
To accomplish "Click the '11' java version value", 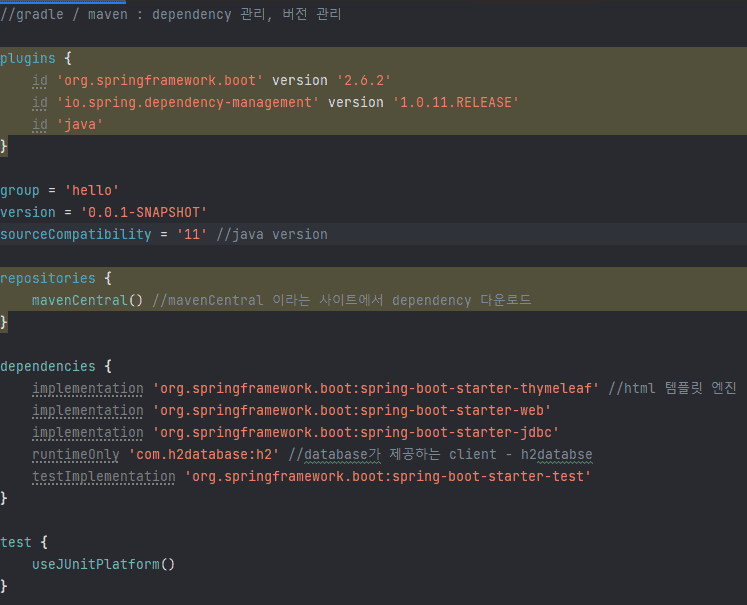I will pos(192,234).
